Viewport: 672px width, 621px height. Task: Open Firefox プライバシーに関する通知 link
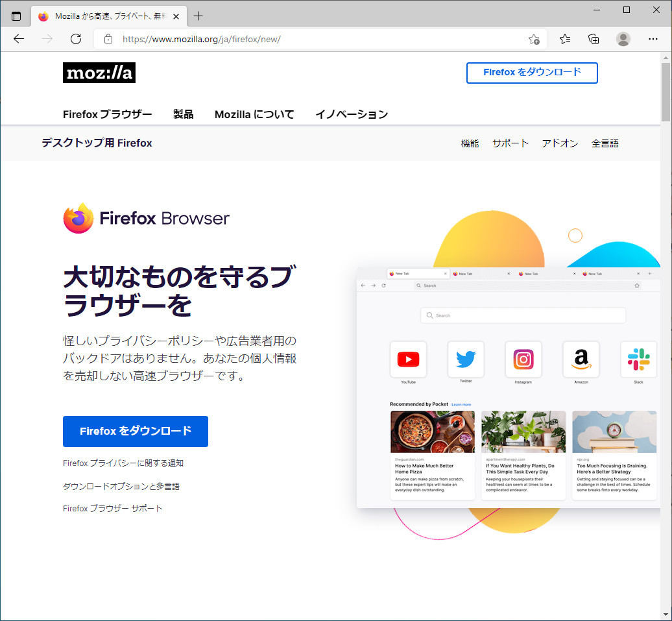coord(123,463)
